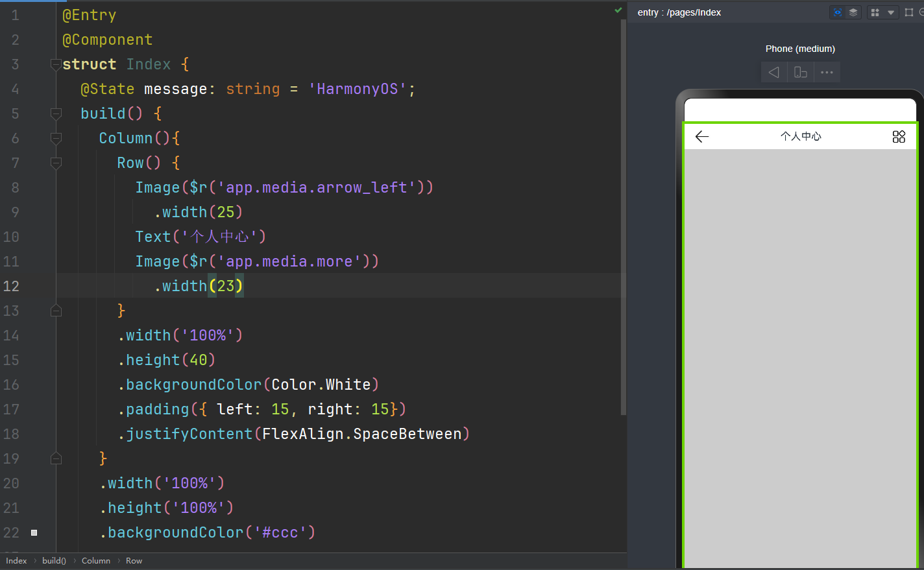Select Index in the breadcrumb bar
The image size is (924, 570).
16,561
